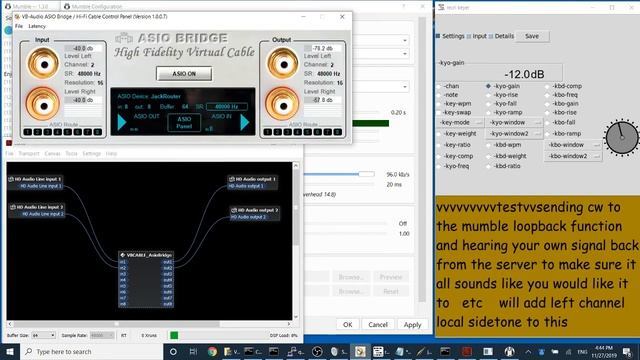This screenshot has height=360, width=640.
Task: Click the 96.0 kb/s quality slider
Action: point(339,174)
